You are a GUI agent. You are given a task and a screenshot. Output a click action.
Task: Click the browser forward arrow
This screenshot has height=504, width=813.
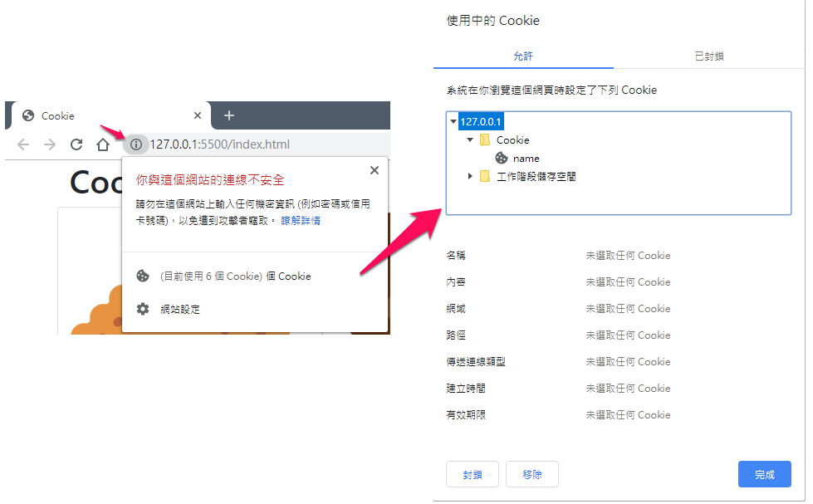click(x=50, y=144)
